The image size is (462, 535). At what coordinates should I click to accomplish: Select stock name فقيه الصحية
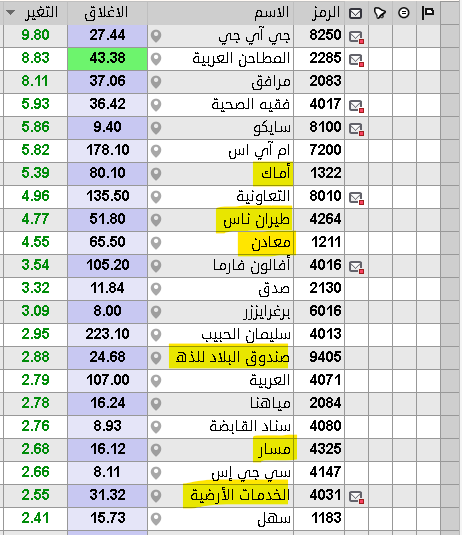(250, 104)
